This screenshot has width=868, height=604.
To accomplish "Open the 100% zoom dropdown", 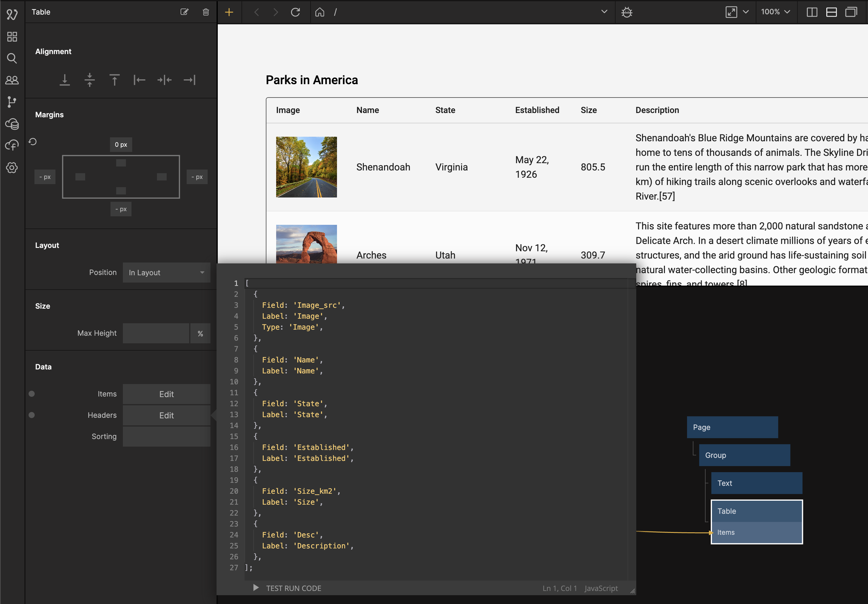I will 775,12.
